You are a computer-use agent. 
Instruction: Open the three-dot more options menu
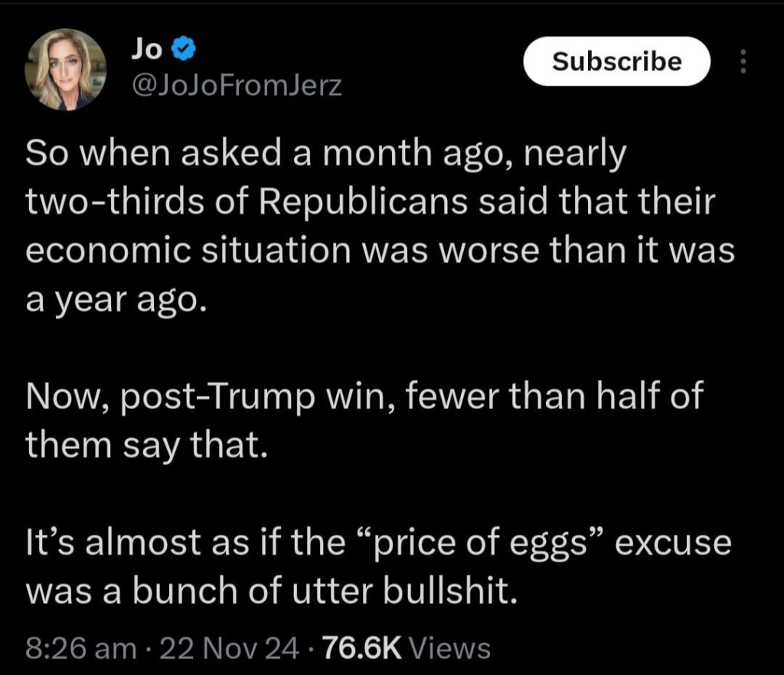pyautogui.click(x=741, y=61)
